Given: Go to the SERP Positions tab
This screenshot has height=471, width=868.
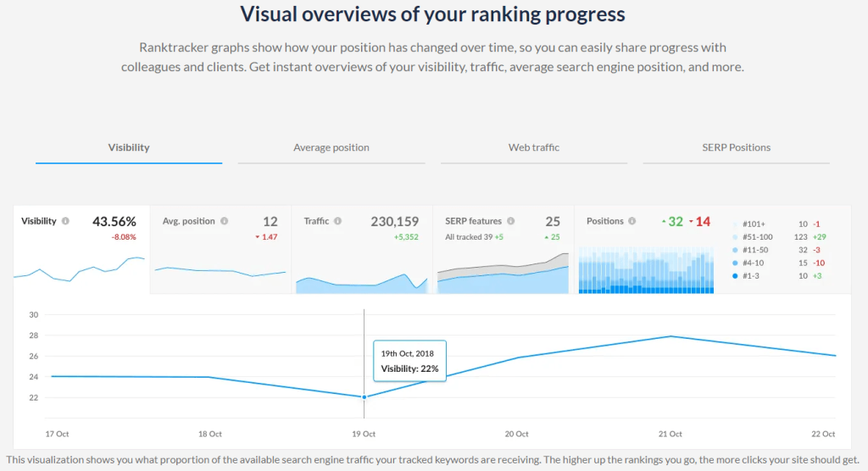Looking at the screenshot, I should (736, 147).
